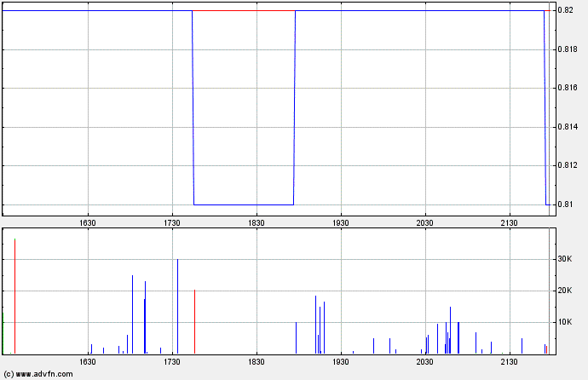This screenshot has width=588, height=380.
Task: Click the flat blue price line at 0.81
Action: (244, 204)
